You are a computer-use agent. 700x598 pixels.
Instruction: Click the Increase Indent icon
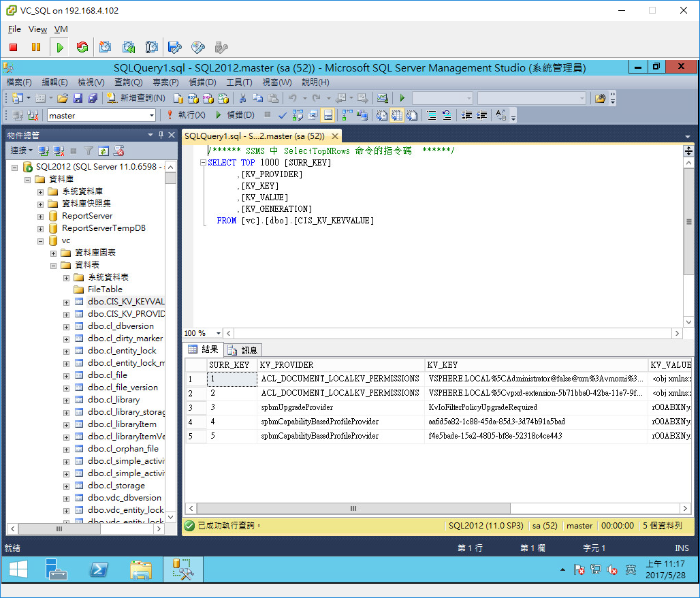[x=481, y=115]
